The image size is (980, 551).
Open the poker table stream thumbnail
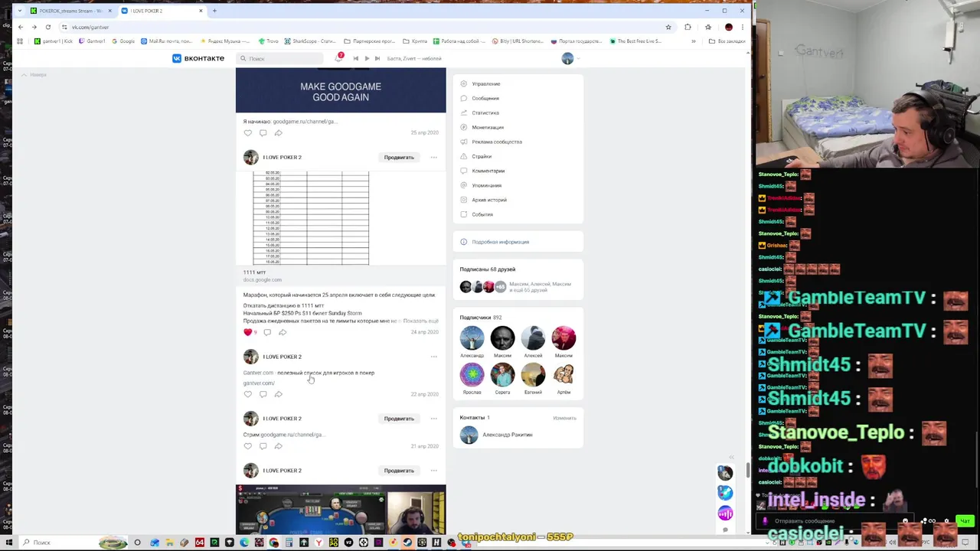[x=341, y=510]
